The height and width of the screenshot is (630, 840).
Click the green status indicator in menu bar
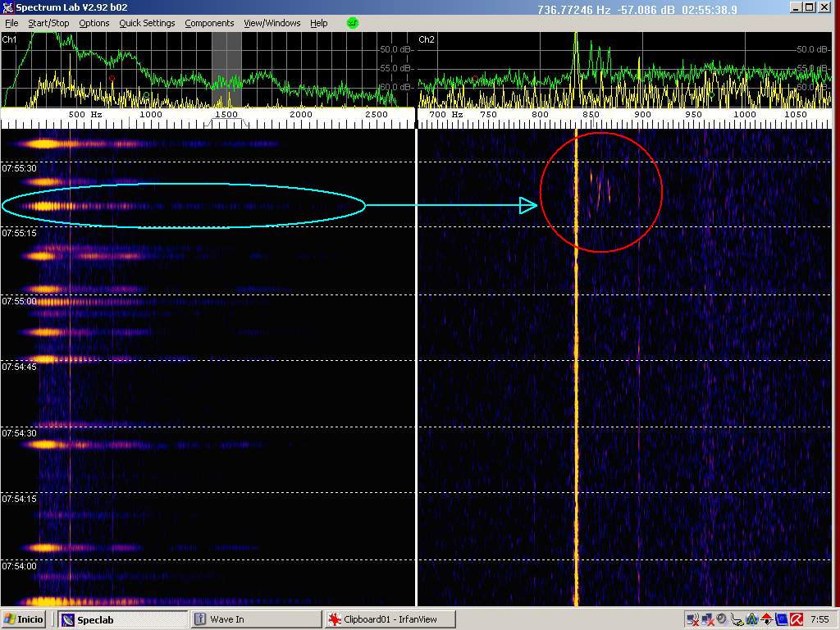click(x=353, y=23)
